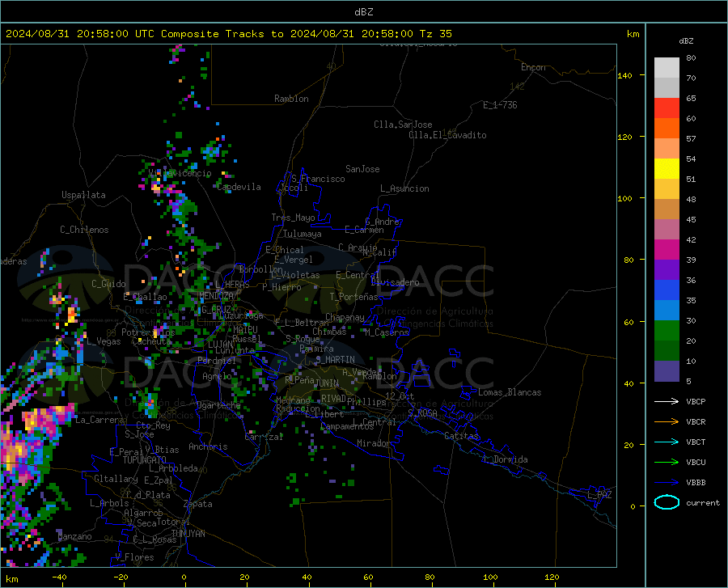Image resolution: width=728 pixels, height=588 pixels.
Task: Click the C_Chilenos place label
Action: click(84, 230)
